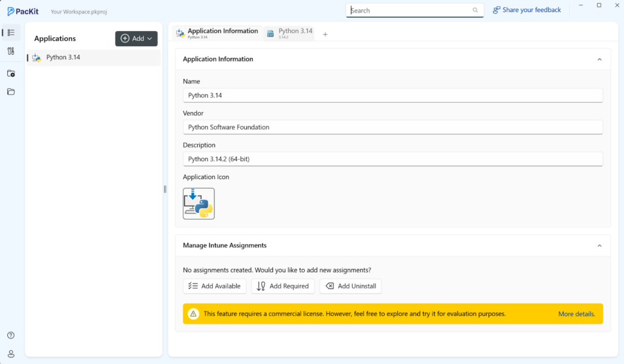The height and width of the screenshot is (364, 624).
Task: Open the folder browser icon in sidebar
Action: point(10,91)
